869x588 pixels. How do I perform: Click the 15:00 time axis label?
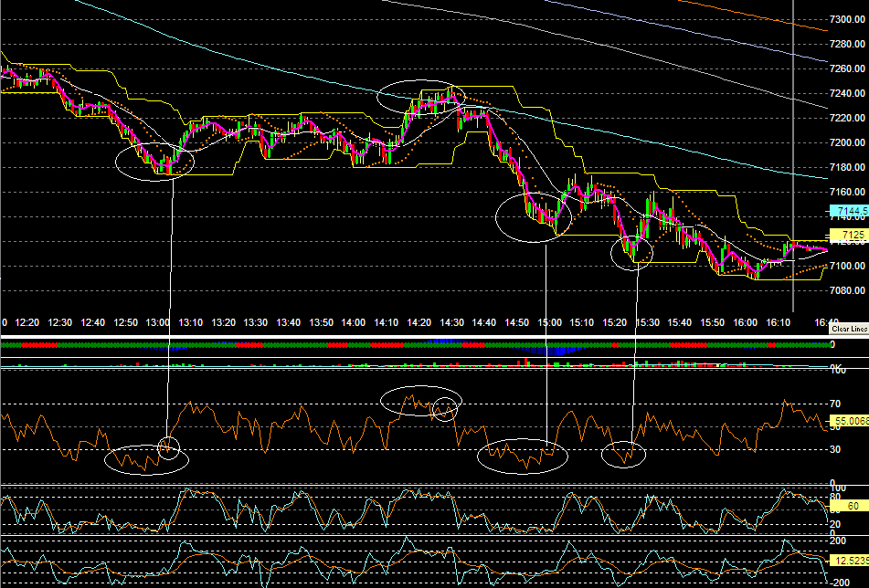(549, 322)
